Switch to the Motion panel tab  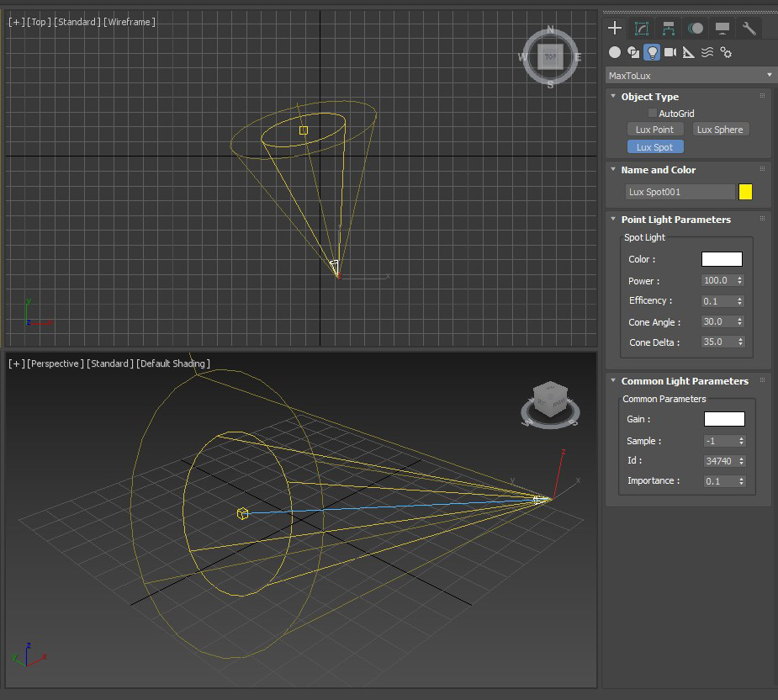(696, 29)
